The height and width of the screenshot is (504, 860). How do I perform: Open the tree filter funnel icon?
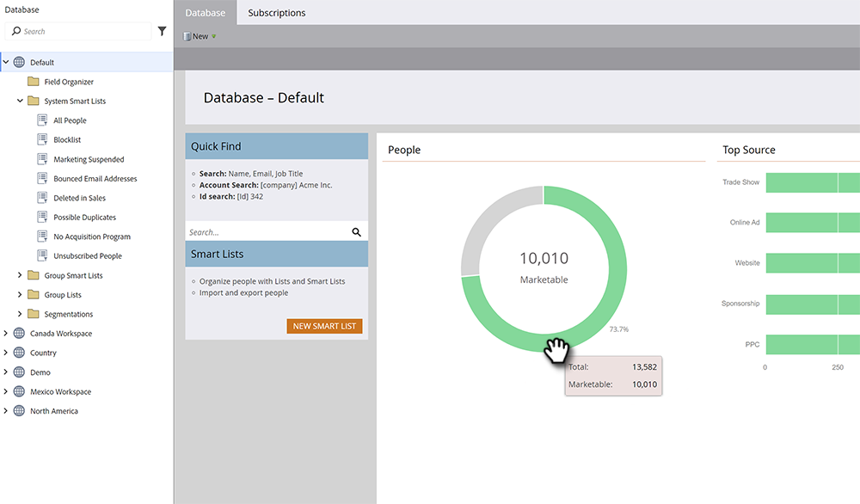pos(162,31)
